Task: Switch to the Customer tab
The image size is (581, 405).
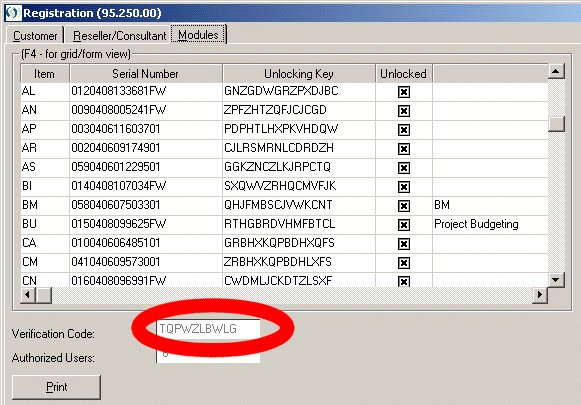Action: pos(35,36)
